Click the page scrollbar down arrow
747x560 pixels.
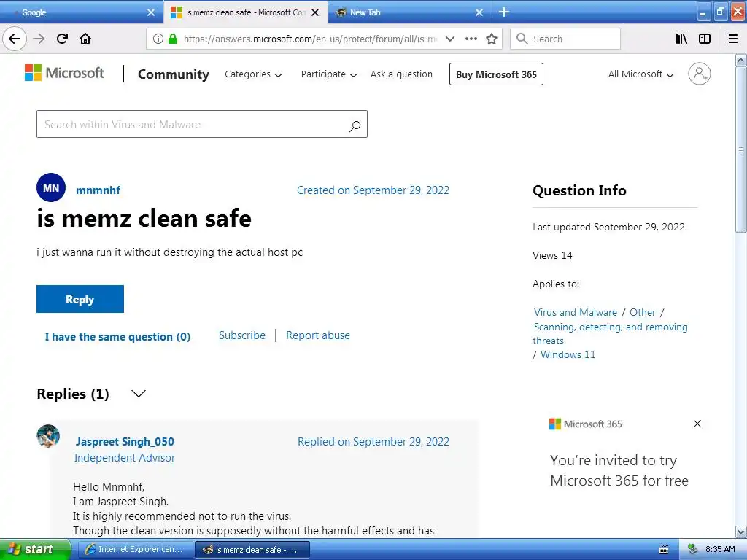click(x=741, y=532)
